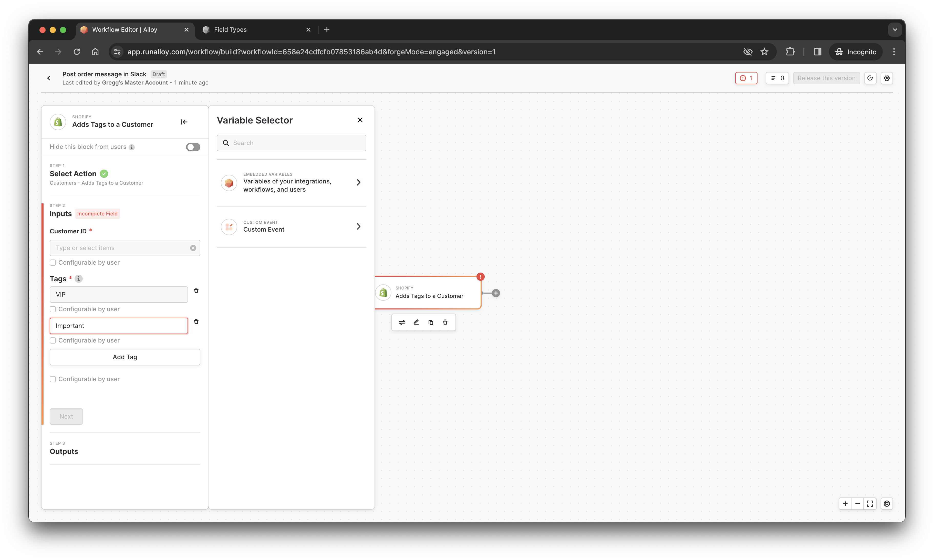Open version history icon in header
This screenshot has height=560, width=934.
click(x=870, y=78)
